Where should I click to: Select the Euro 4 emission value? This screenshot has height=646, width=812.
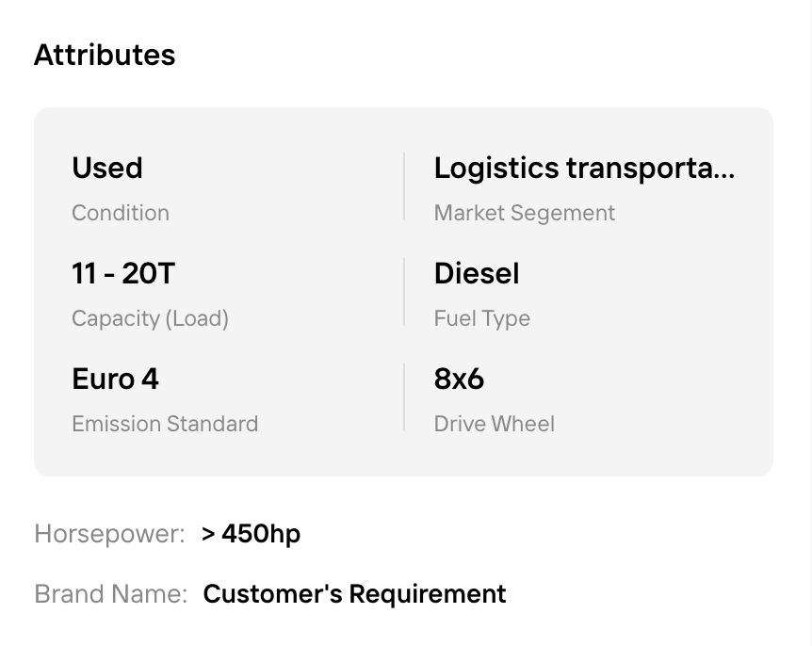(116, 379)
